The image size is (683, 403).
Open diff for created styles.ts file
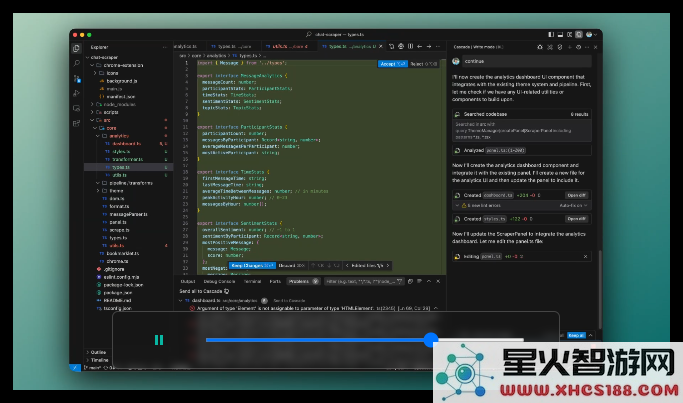point(576,219)
